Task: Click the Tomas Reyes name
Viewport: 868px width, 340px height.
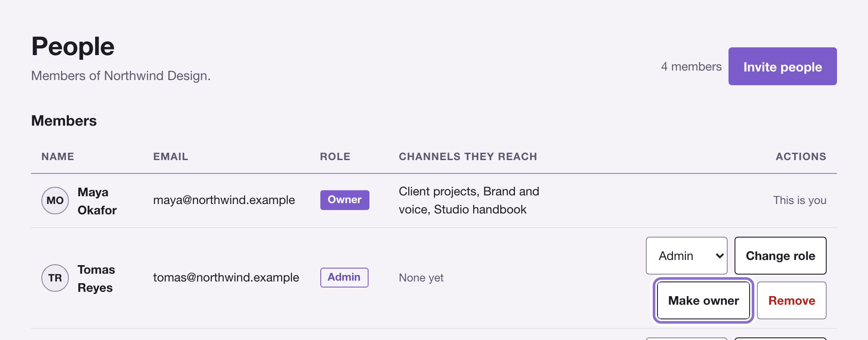Action: 96,278
